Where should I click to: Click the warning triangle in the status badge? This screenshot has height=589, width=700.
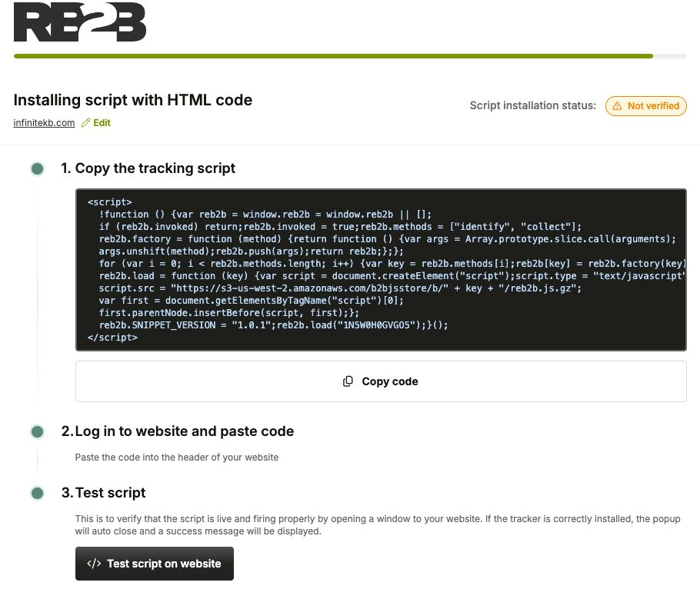pyautogui.click(x=617, y=106)
